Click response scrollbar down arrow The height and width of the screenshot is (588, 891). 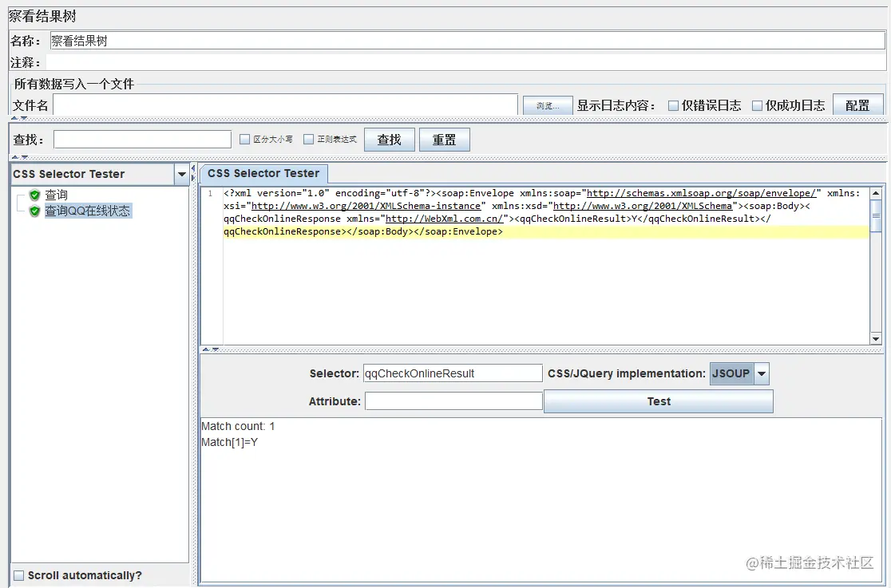pos(876,339)
